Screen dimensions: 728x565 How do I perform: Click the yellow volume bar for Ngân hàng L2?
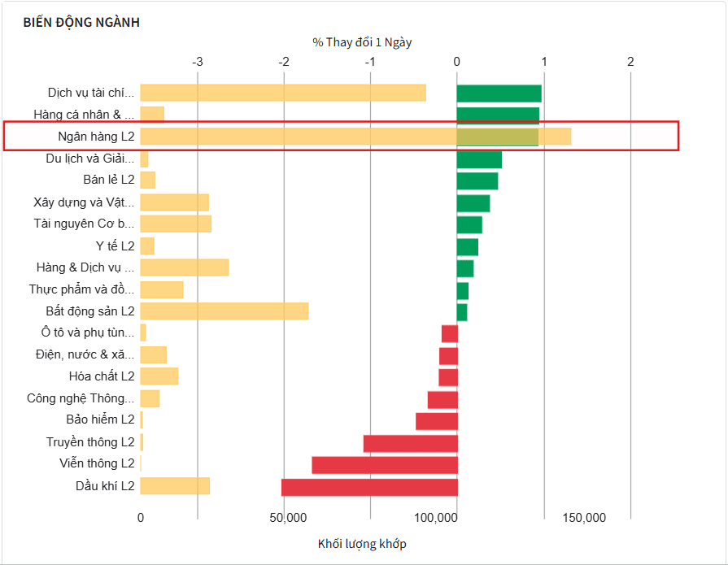[x=355, y=137]
